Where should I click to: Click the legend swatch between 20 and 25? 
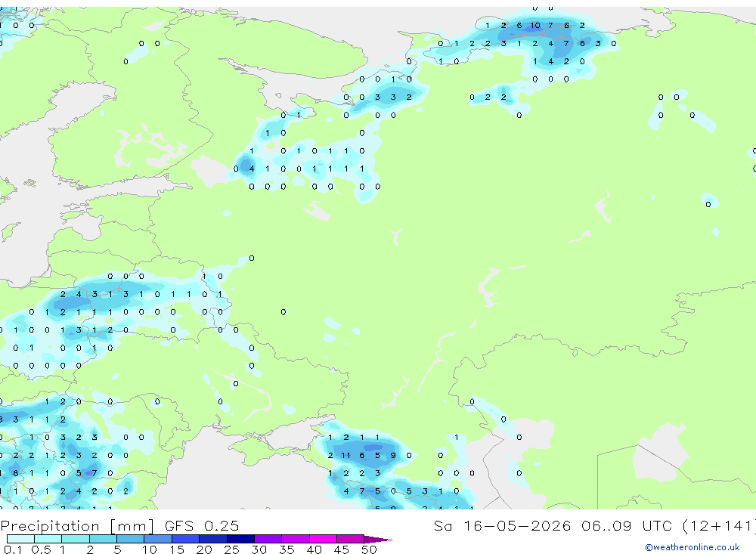(213, 539)
